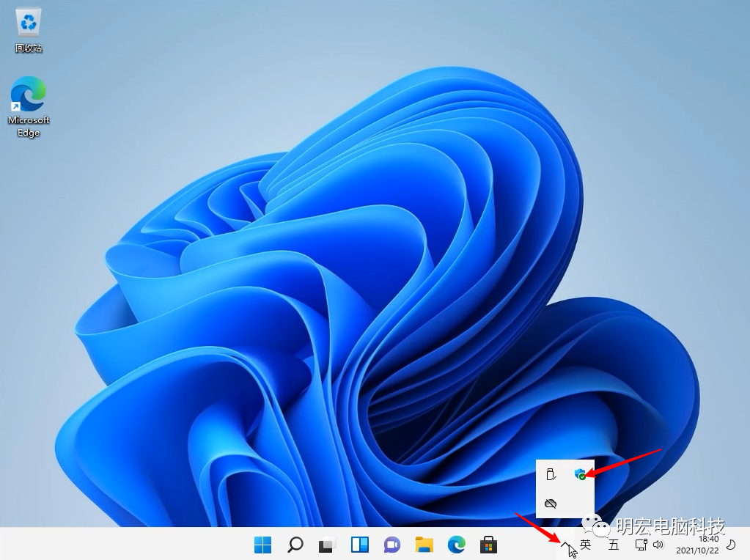
Task: Select the Microsoft Edge desktop shortcut
Action: tap(28, 106)
